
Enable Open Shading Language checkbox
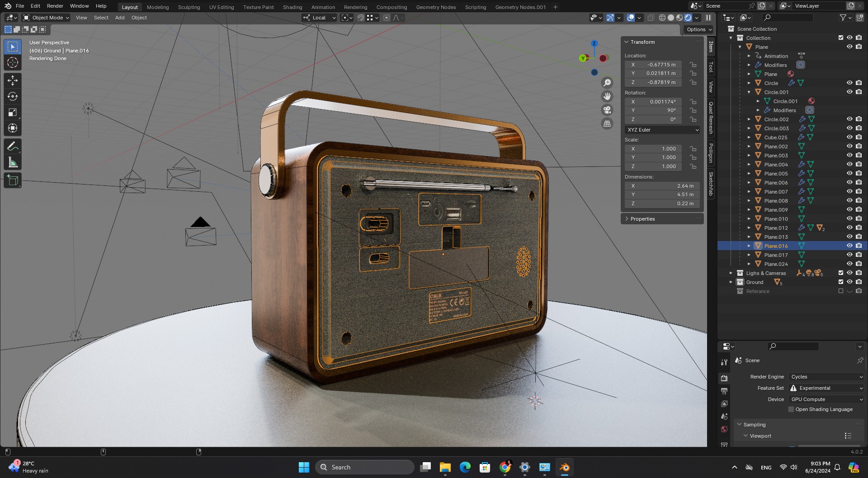(791, 409)
